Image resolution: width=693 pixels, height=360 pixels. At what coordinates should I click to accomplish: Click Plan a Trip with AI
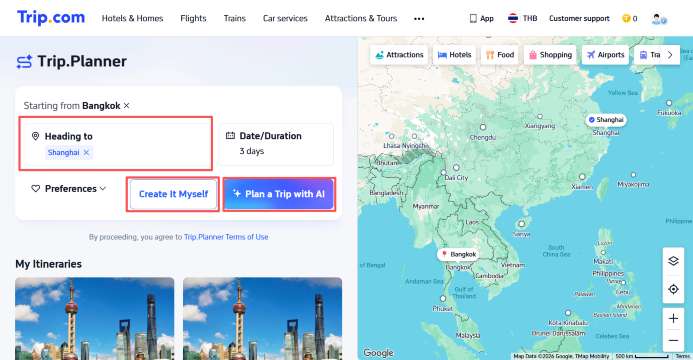coord(279,194)
